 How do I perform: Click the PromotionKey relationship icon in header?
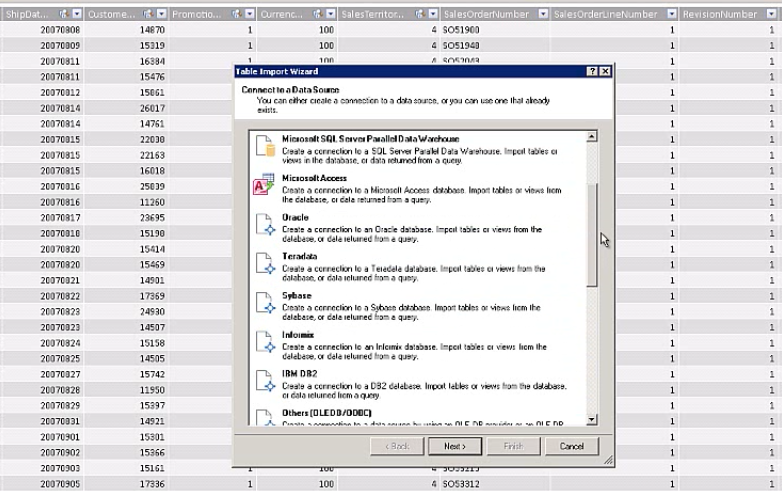(x=237, y=14)
